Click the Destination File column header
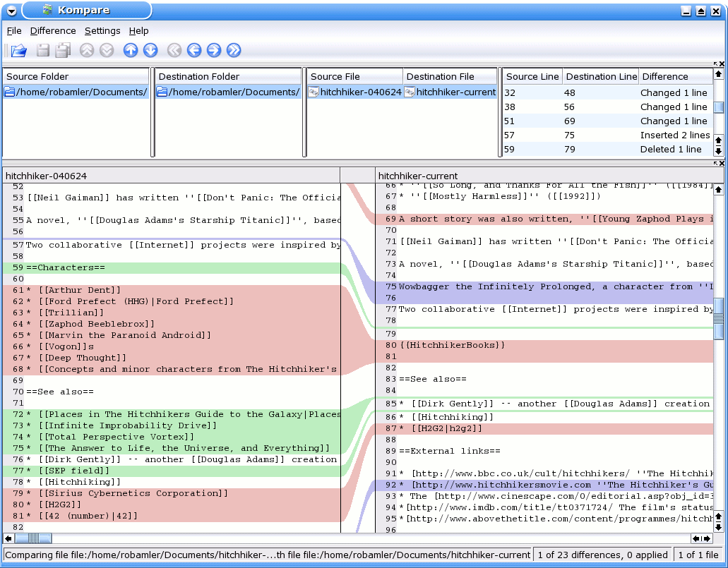This screenshot has height=568, width=728. [x=450, y=77]
